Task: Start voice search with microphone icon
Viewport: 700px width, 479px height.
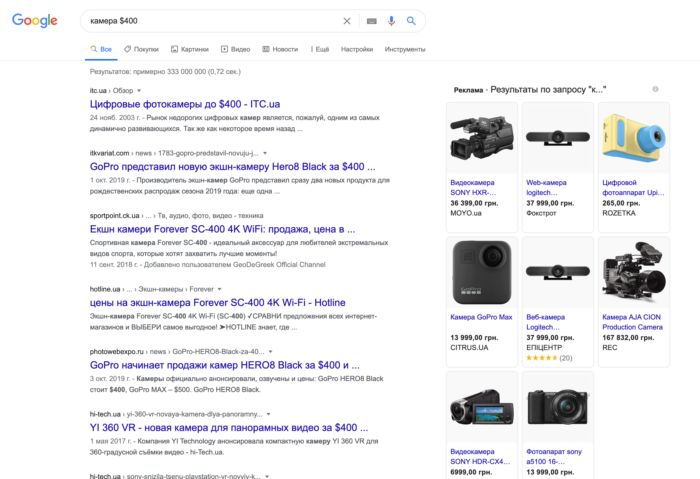Action: pyautogui.click(x=392, y=21)
